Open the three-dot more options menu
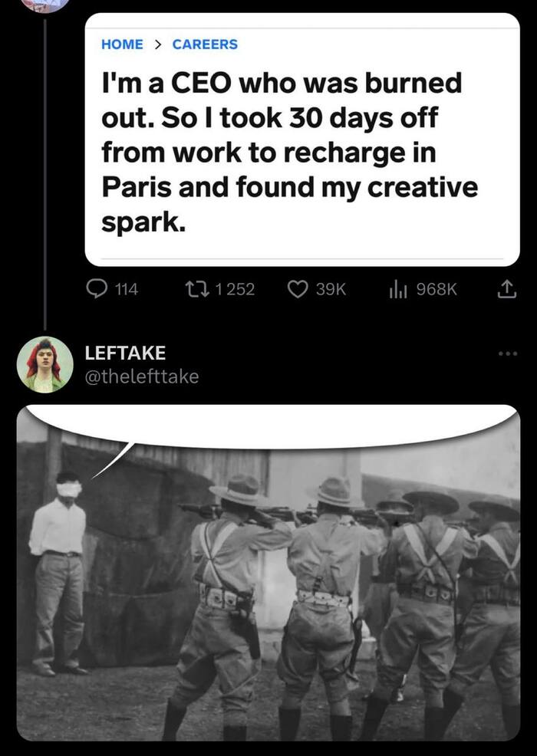 tap(507, 353)
